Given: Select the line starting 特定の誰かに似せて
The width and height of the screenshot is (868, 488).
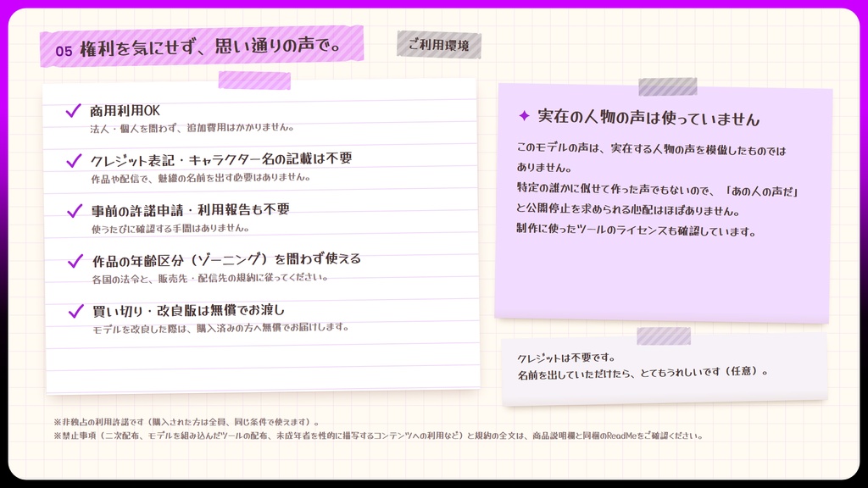Looking at the screenshot, I should pyautogui.click(x=657, y=190).
